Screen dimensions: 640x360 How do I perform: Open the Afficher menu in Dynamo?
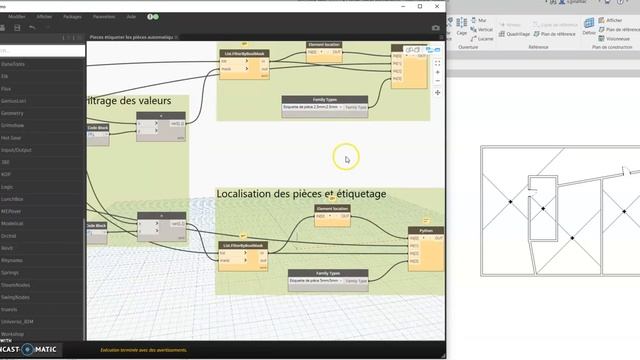(x=44, y=17)
